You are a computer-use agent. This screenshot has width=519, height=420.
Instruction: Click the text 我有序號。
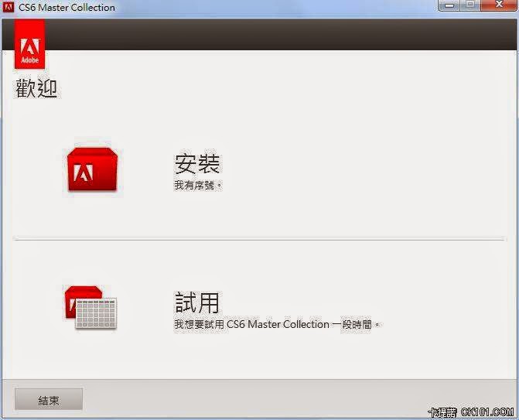click(198, 186)
